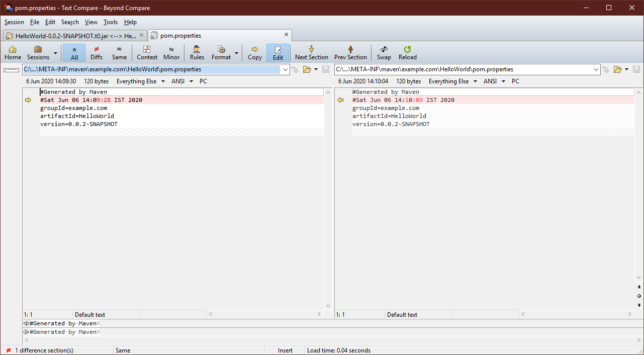Image resolution: width=644 pixels, height=355 pixels.
Task: Reload the comparison
Action: tap(408, 53)
